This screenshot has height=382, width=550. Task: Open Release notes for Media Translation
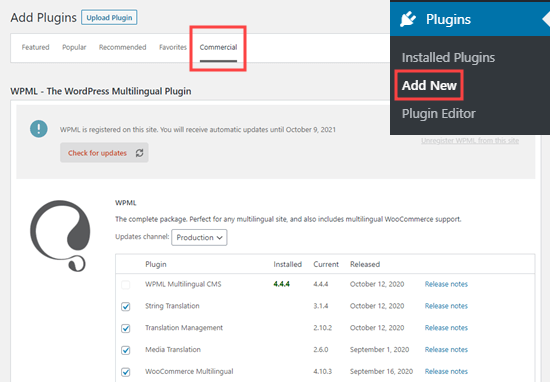pyautogui.click(x=446, y=349)
